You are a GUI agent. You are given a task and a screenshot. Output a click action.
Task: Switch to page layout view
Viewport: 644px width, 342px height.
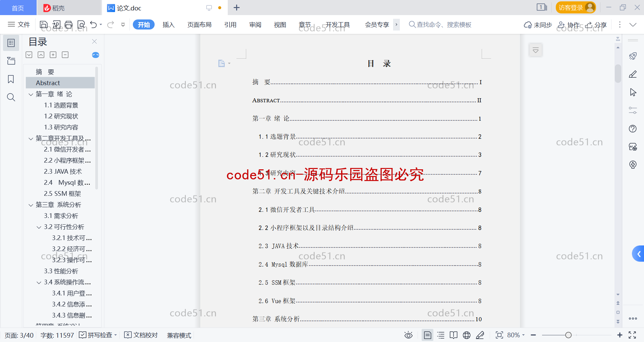[427, 335]
